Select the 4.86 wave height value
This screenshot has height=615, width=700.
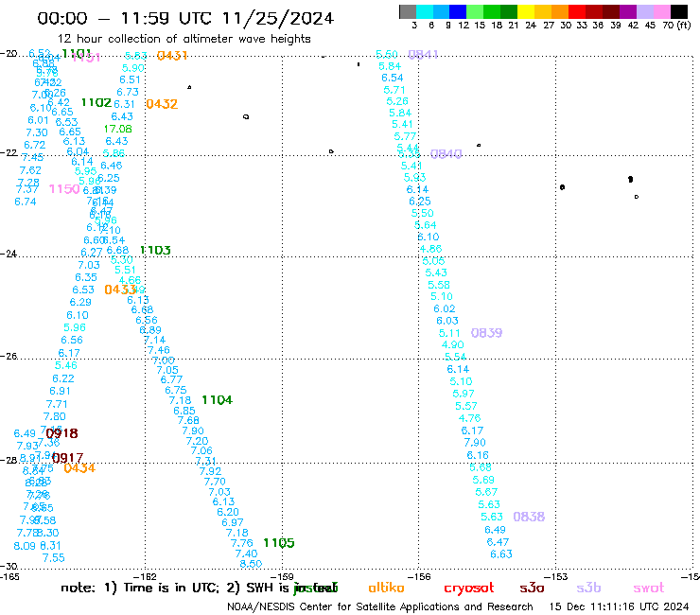(x=430, y=249)
